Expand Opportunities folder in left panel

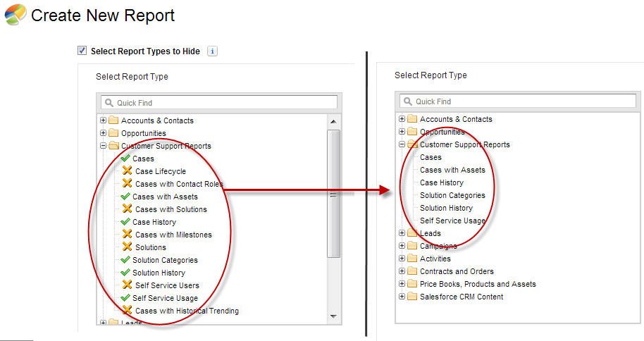[103, 133]
